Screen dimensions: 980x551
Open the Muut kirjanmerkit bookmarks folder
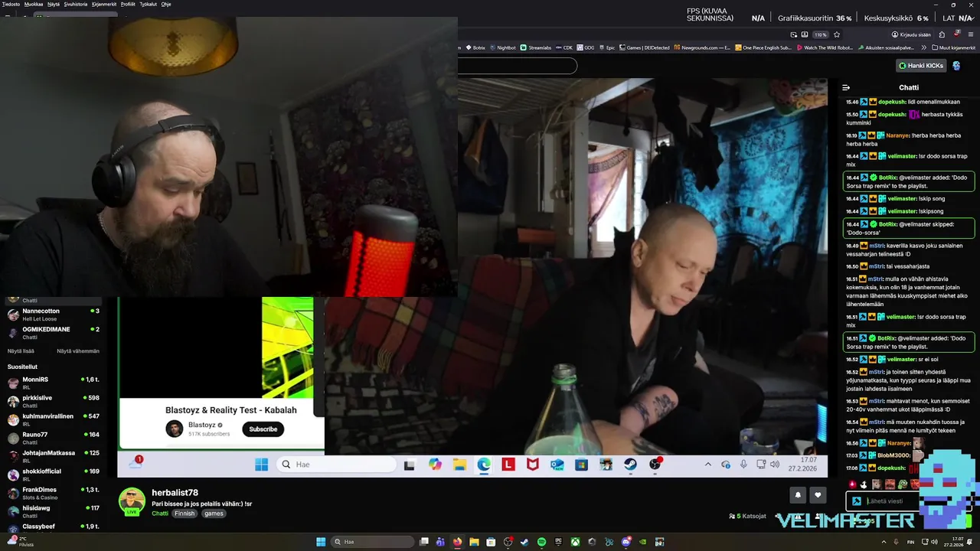click(953, 47)
